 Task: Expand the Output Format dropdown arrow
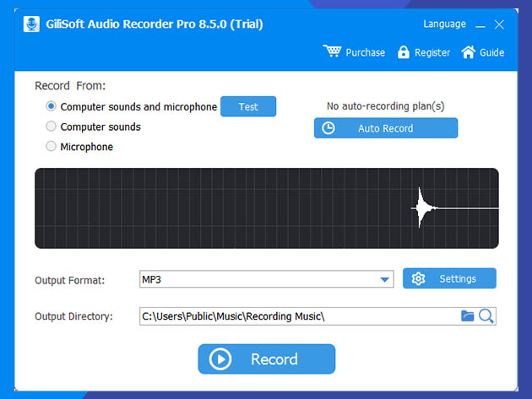pos(384,280)
